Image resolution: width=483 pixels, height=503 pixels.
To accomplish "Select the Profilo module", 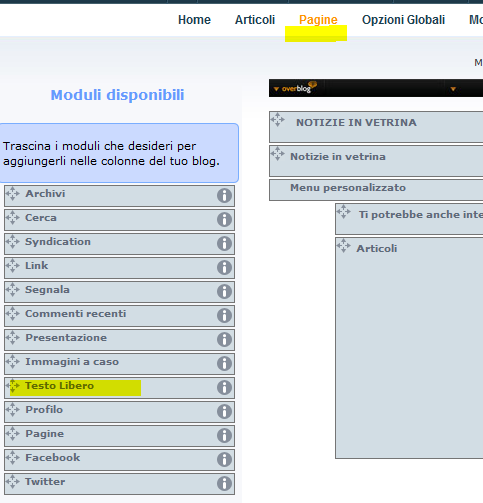I will tap(119, 412).
